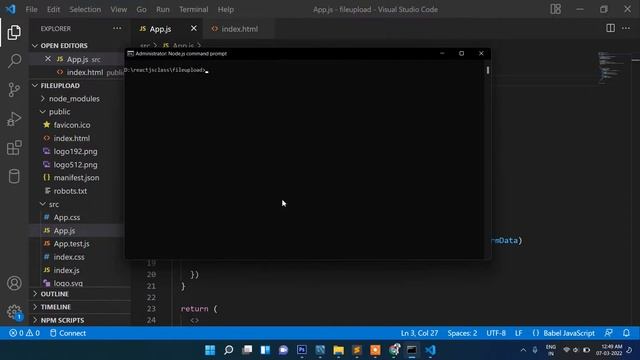
Task: Open favicon.ico in the explorer
Action: [72, 125]
